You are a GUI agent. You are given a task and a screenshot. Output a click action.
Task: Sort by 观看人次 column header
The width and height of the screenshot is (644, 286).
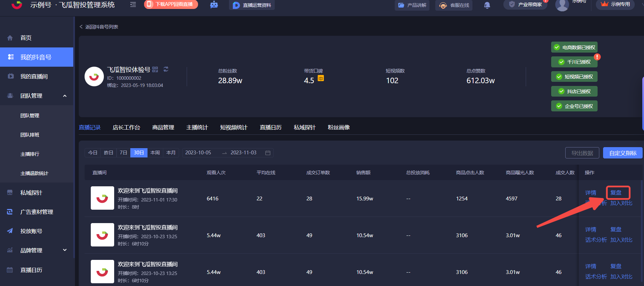pyautogui.click(x=216, y=173)
